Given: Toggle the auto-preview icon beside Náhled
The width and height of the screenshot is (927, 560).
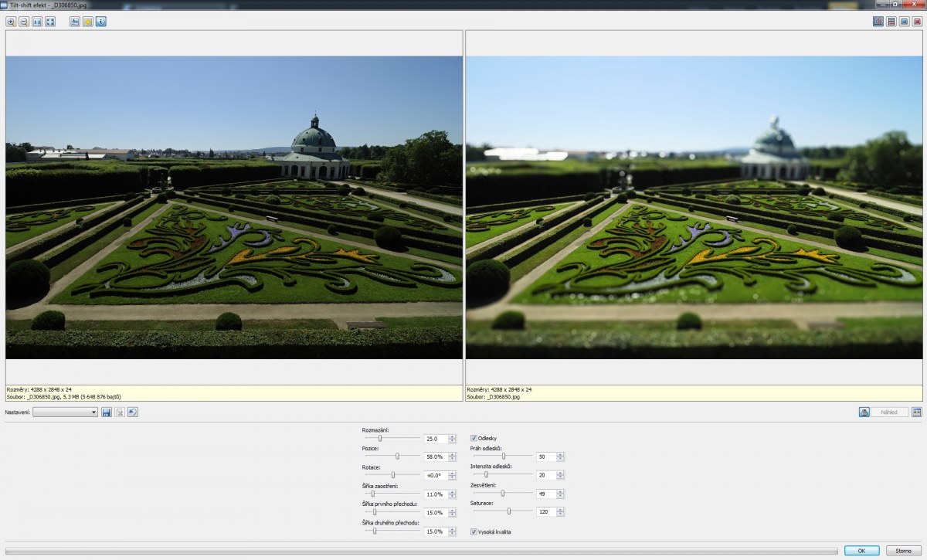Looking at the screenshot, I should 864,412.
